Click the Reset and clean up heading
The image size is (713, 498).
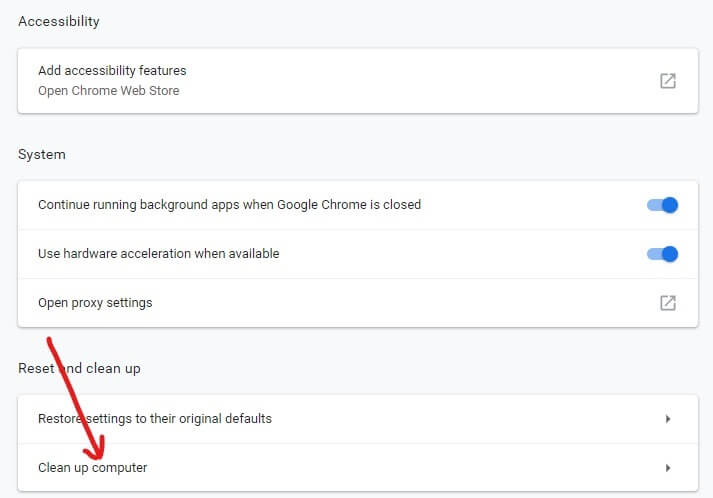[79, 368]
